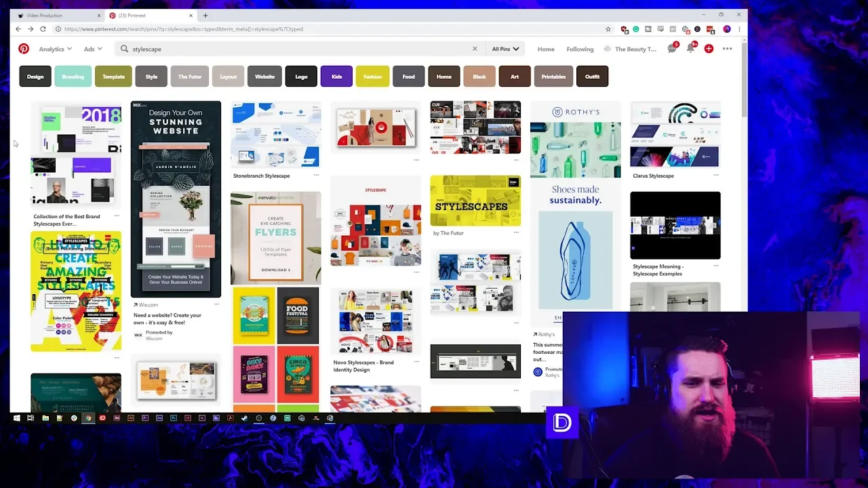Screen dimensions: 868x488
Task: Open options dots for by The Futur pin
Action: click(x=516, y=232)
